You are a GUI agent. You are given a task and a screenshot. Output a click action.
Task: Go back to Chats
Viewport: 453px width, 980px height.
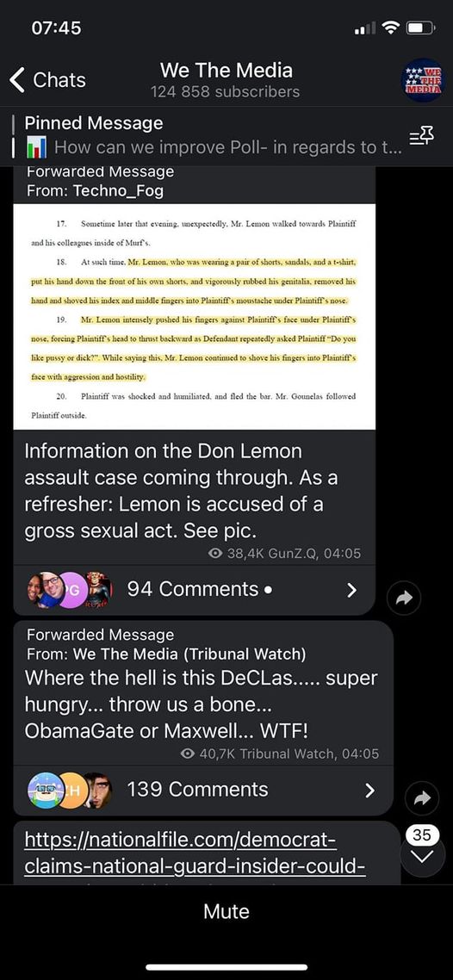47,80
